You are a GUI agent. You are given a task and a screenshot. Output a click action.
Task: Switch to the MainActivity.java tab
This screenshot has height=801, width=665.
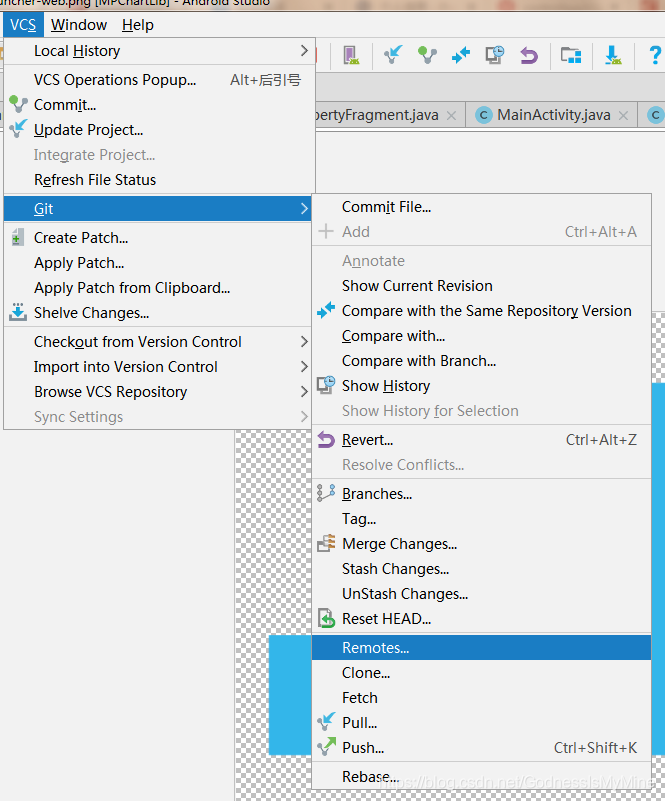tap(554, 115)
